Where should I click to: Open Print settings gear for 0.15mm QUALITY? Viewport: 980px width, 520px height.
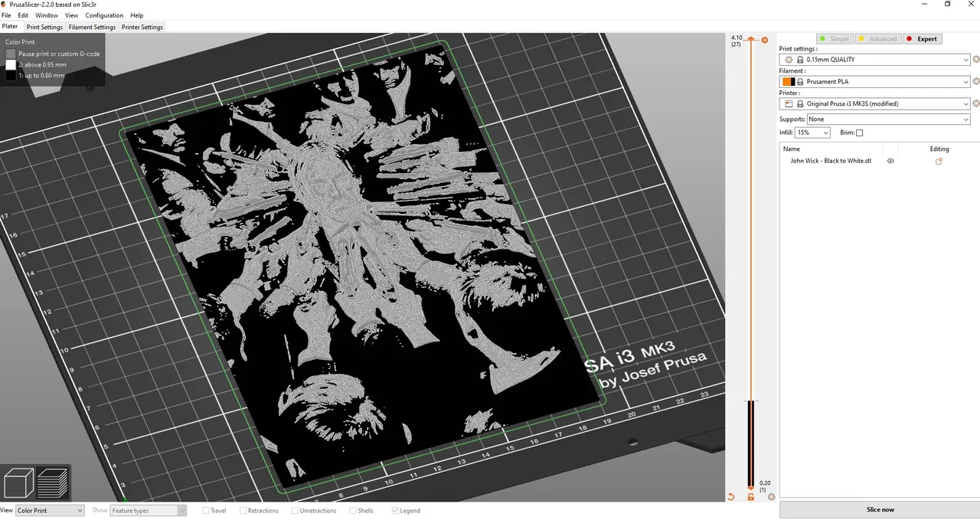pyautogui.click(x=975, y=59)
